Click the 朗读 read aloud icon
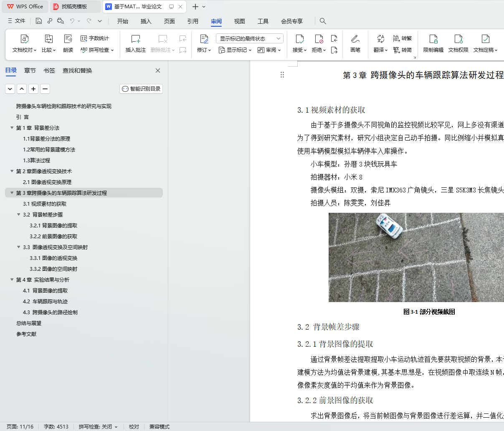Viewport: 504px width, 431px height. tap(68, 39)
